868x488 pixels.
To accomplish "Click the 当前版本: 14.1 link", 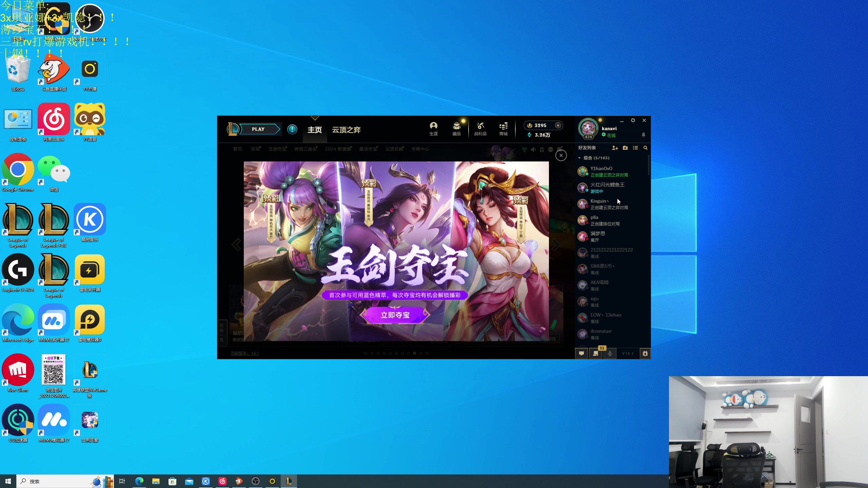I will pyautogui.click(x=244, y=353).
